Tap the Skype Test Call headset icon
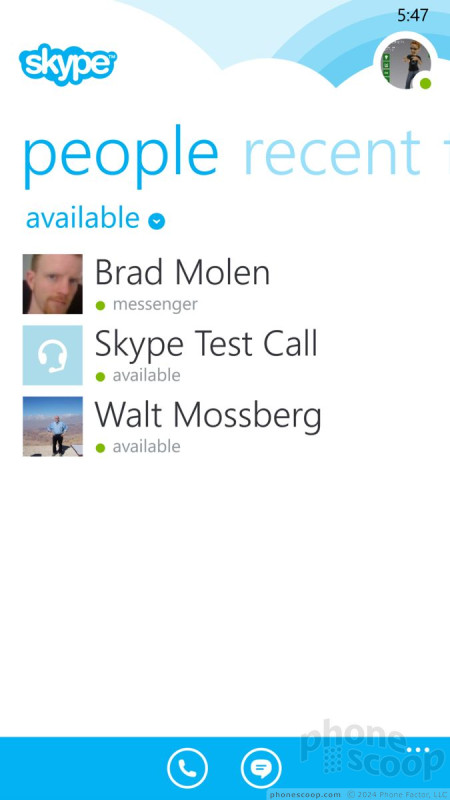The image size is (450, 800). coord(53,355)
